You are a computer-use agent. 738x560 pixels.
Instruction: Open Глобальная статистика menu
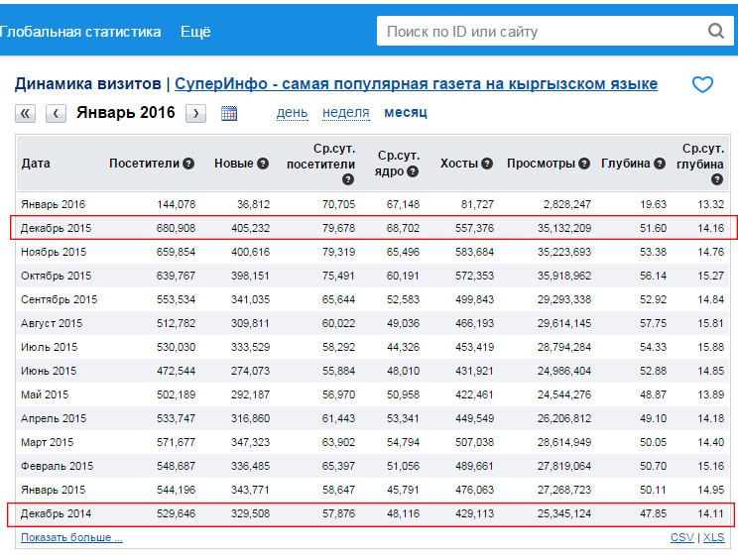pos(80,32)
